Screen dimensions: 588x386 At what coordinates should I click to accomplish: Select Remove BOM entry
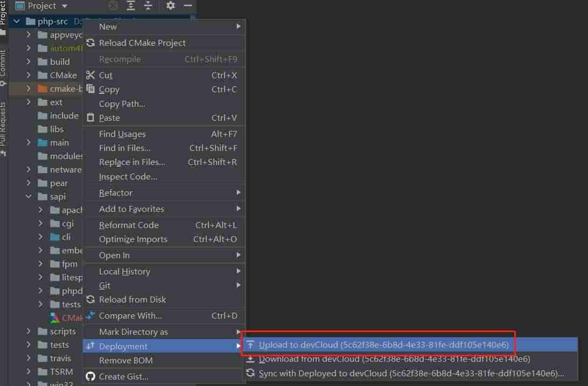point(164,360)
